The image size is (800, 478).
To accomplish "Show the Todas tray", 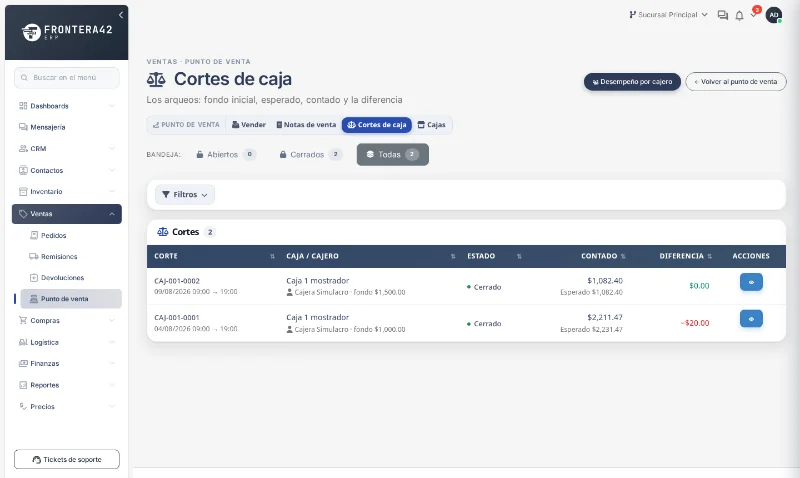I will pos(393,155).
